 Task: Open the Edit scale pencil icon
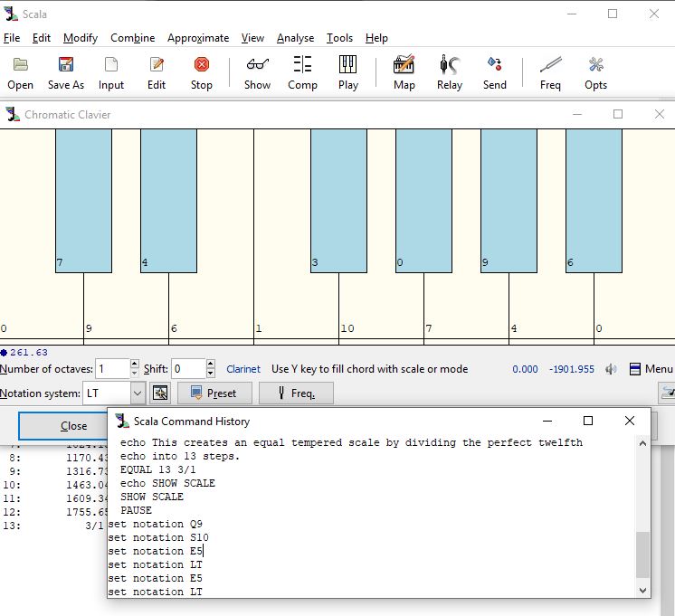(157, 65)
